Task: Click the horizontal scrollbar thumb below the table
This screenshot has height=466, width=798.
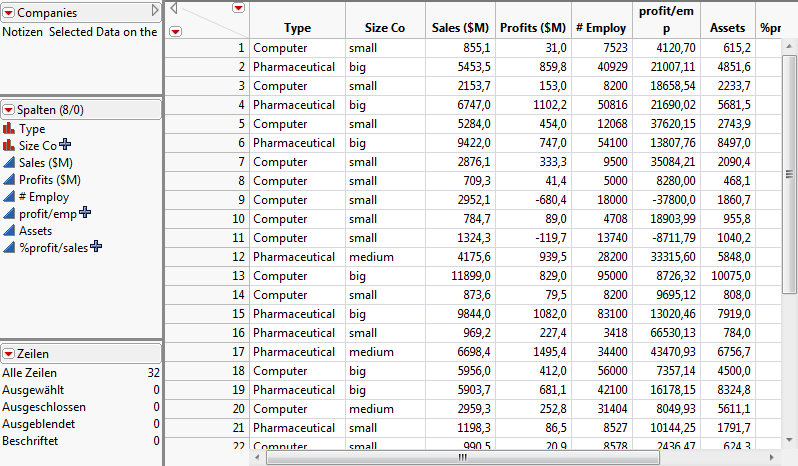Action: (x=462, y=457)
